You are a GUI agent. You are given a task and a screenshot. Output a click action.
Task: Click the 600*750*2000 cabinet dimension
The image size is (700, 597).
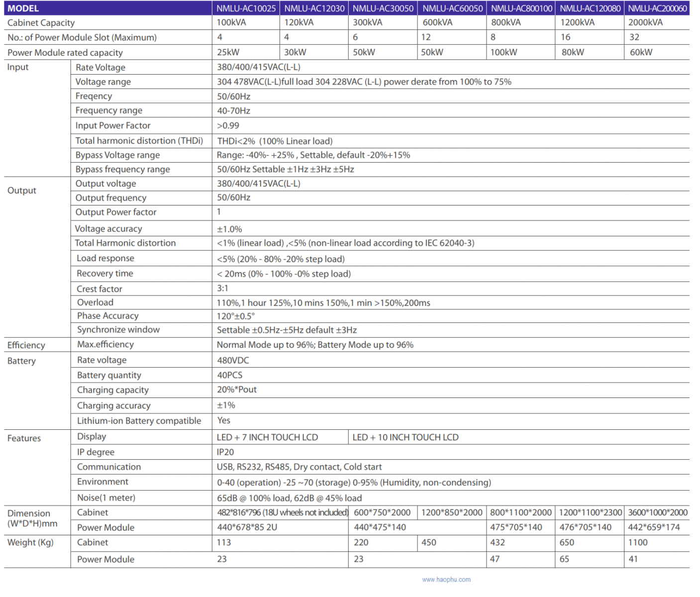coord(382,513)
